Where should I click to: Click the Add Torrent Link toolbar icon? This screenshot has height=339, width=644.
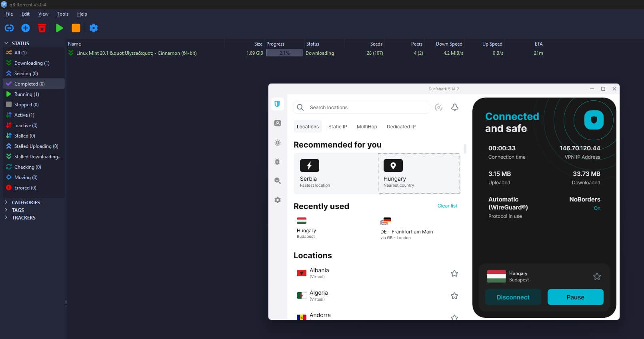9,28
